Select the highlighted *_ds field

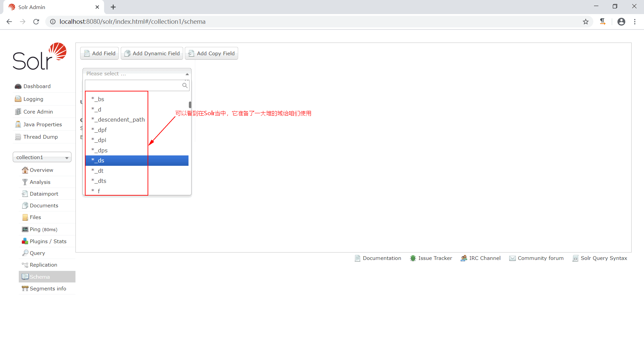tap(98, 160)
